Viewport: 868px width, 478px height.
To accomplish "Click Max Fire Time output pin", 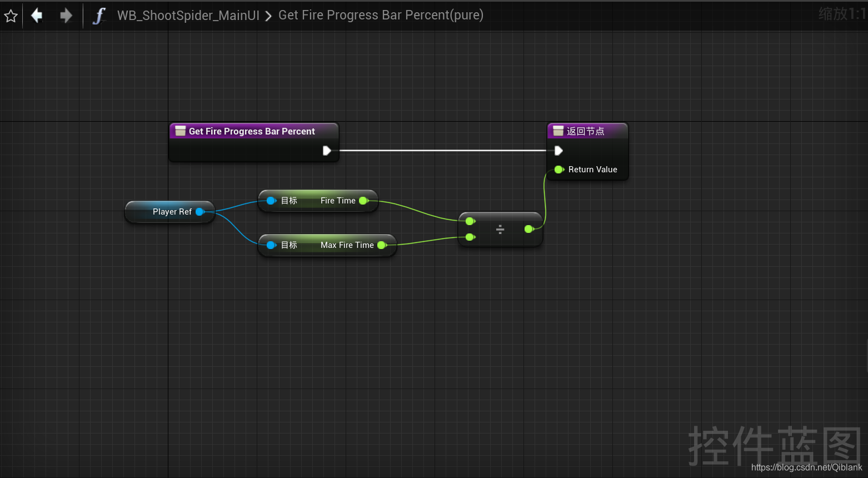I will coord(382,245).
